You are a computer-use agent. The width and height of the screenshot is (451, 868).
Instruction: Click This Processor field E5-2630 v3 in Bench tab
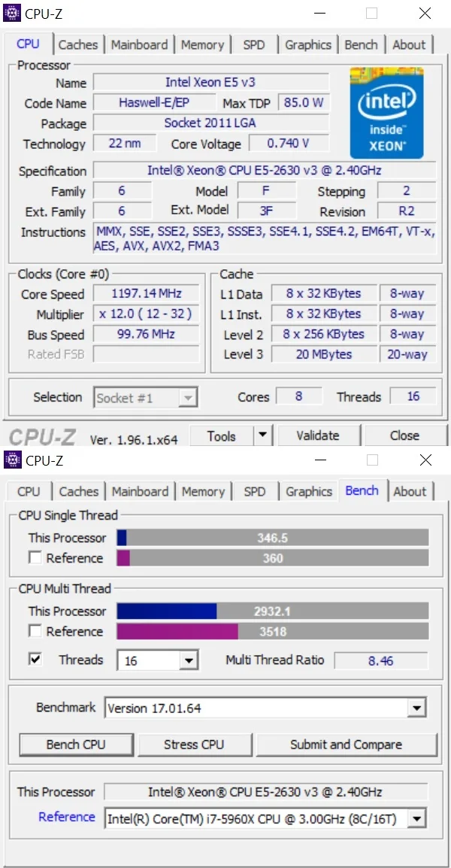tap(265, 791)
